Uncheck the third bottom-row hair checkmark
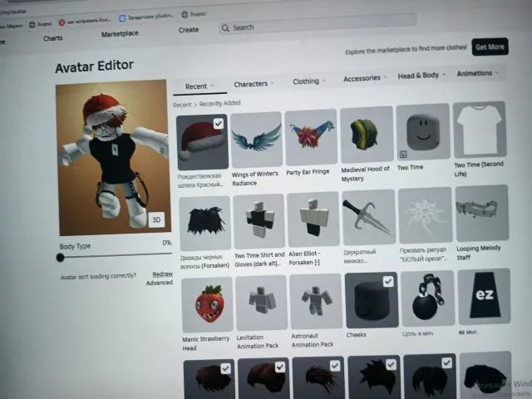This screenshot has height=399, width=532. coord(335,366)
